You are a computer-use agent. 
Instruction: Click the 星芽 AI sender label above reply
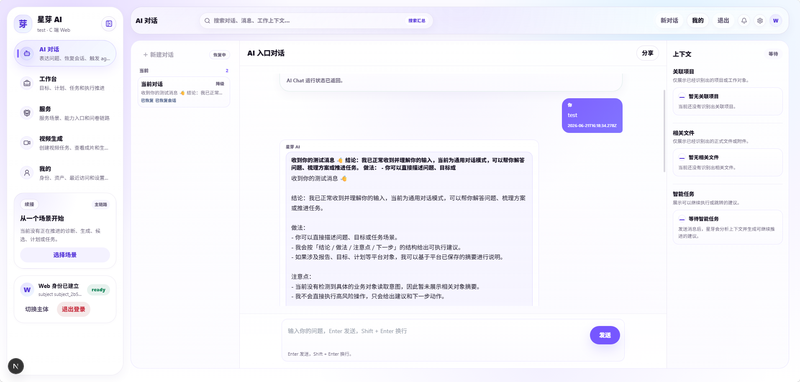(x=293, y=146)
